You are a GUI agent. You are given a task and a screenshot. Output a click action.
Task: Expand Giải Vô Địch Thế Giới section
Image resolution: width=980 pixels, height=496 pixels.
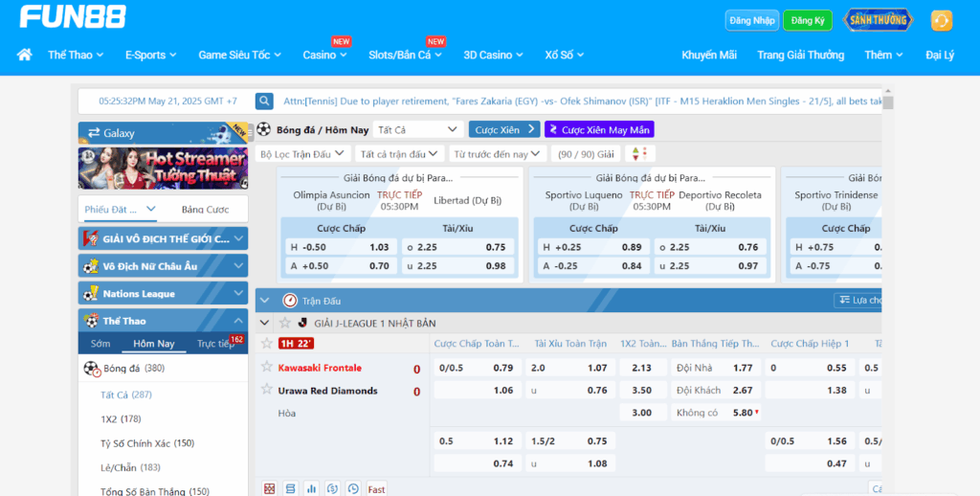click(163, 238)
